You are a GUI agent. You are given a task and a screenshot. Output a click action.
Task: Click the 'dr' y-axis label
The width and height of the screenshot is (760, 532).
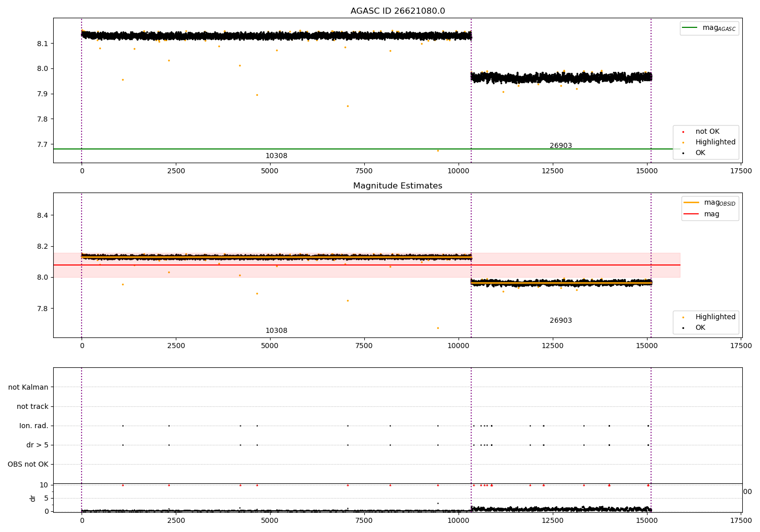click(33, 498)
